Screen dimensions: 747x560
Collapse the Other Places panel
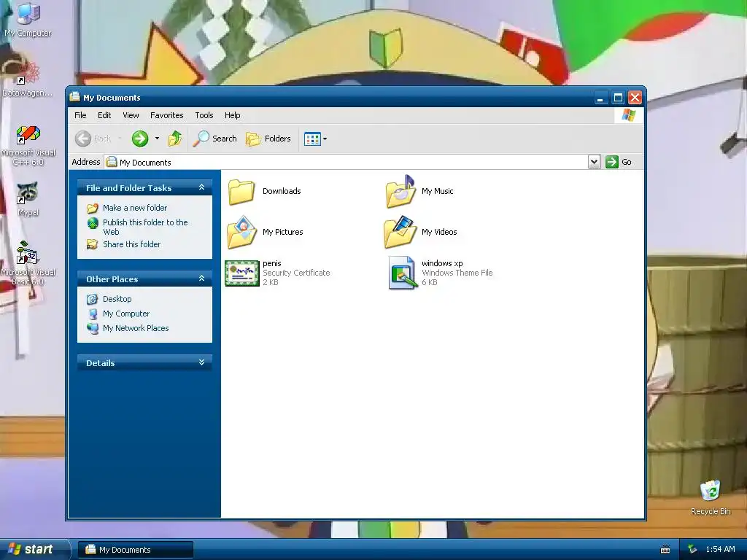201,279
